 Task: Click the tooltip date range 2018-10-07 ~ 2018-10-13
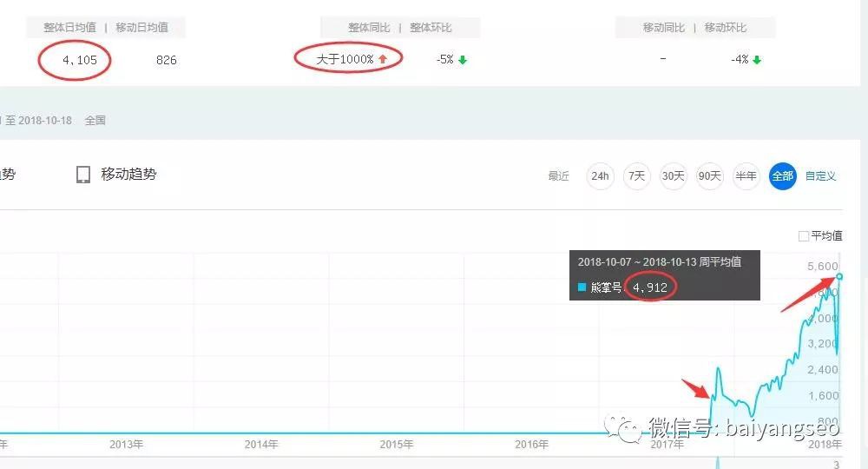636,262
